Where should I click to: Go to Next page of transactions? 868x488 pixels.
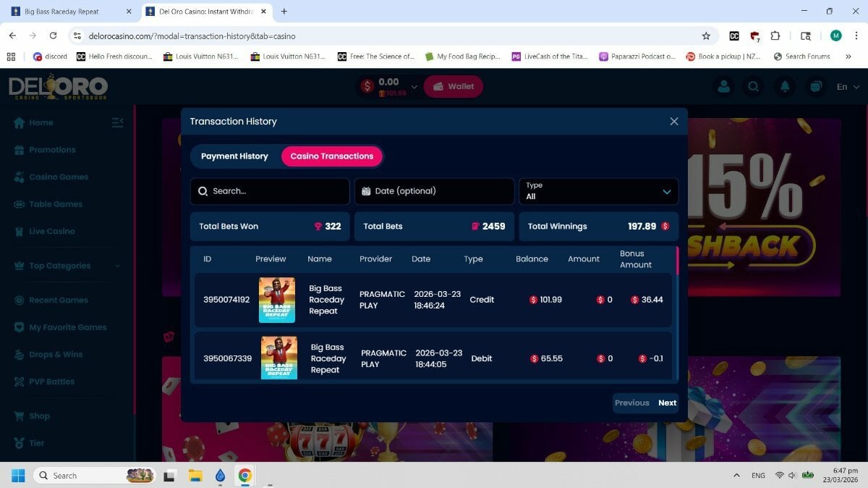(667, 403)
